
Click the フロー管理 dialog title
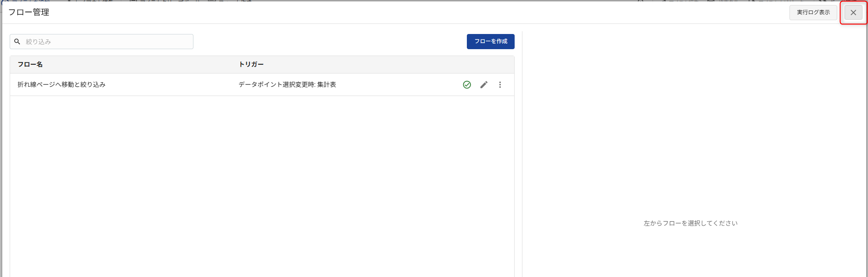pyautogui.click(x=29, y=12)
